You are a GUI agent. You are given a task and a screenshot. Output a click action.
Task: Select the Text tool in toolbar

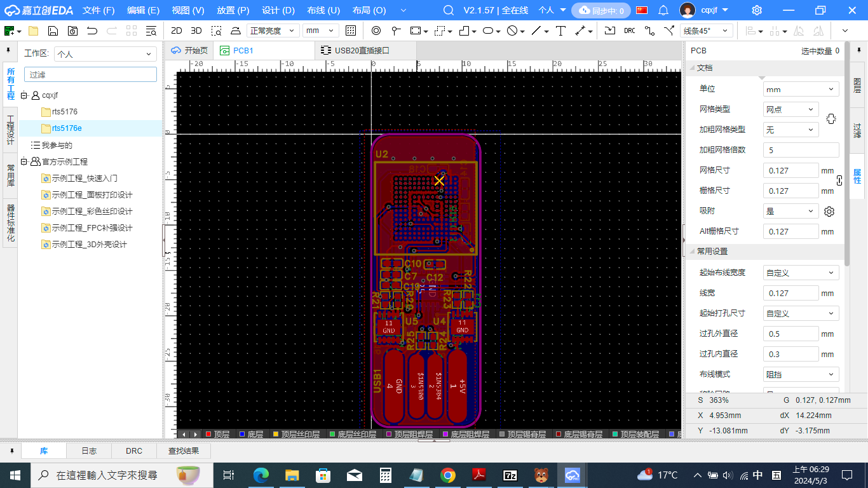coord(560,30)
